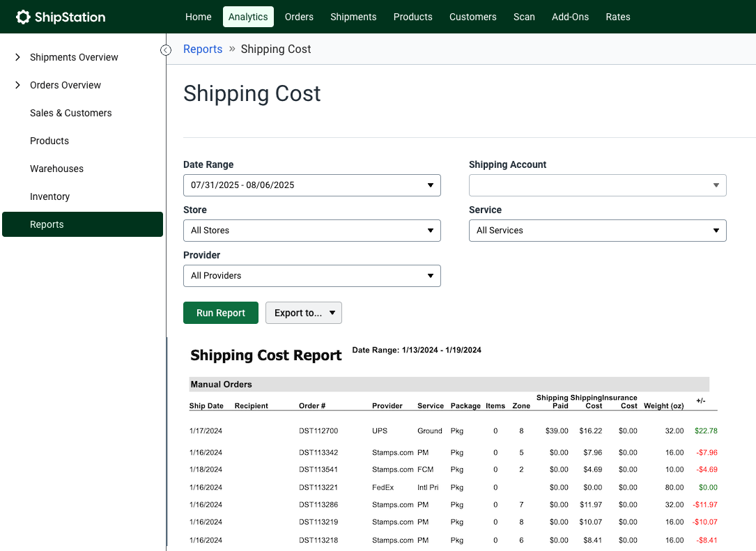This screenshot has width=756, height=551.
Task: Open the Shipping Account dropdown
Action: (597, 185)
